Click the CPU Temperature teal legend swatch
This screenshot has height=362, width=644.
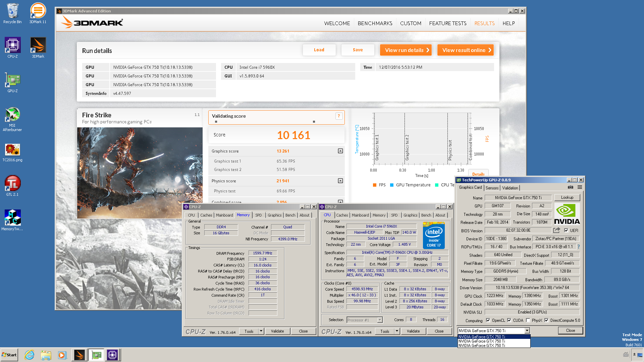(437, 185)
